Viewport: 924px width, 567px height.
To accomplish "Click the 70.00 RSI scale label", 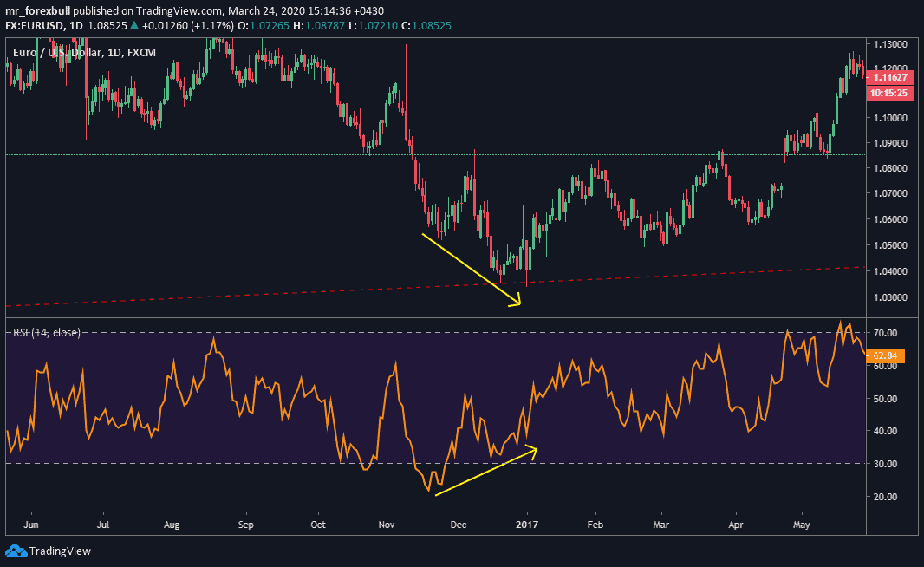I will tap(885, 333).
